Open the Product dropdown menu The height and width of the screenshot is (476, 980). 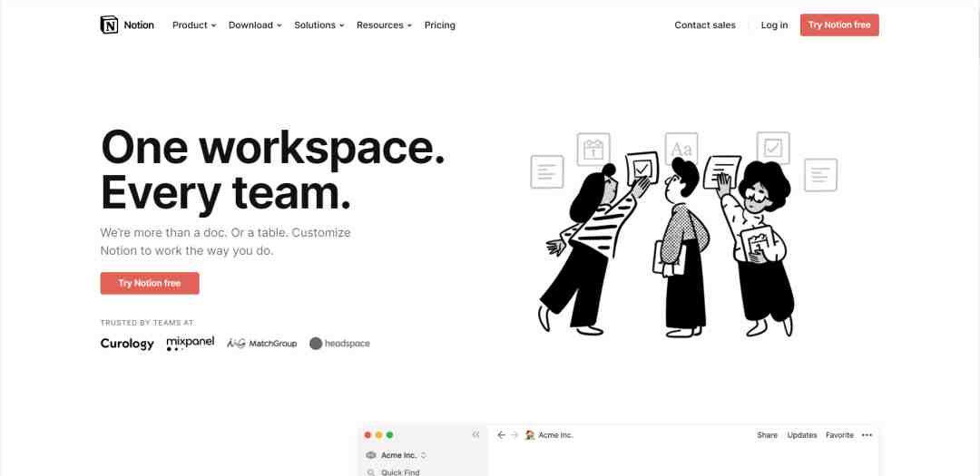point(194,25)
